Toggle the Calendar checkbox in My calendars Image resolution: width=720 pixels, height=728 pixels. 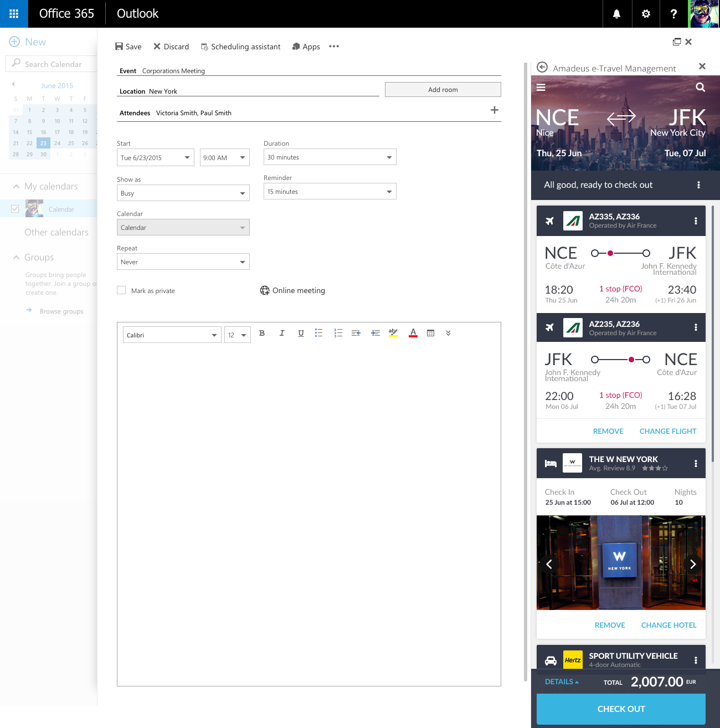coord(15,209)
